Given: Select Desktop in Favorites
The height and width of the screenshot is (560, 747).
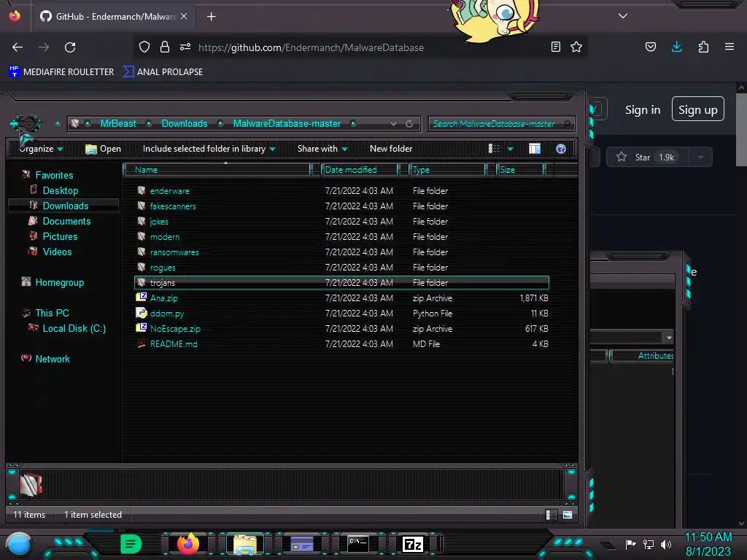Looking at the screenshot, I should [60, 190].
